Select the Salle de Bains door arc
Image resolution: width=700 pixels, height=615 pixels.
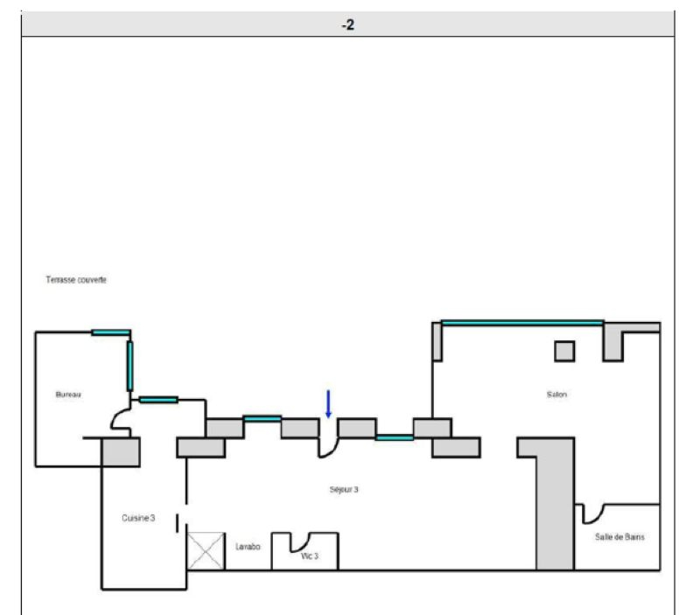594,512
